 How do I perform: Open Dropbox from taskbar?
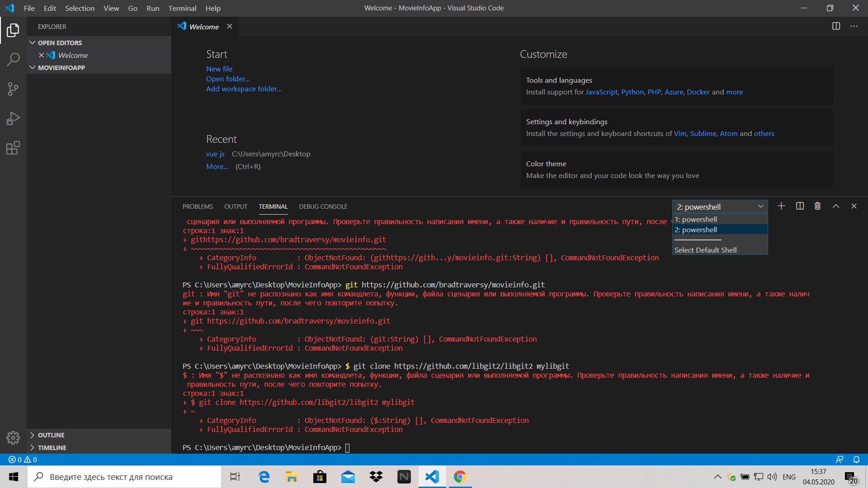[376, 477]
